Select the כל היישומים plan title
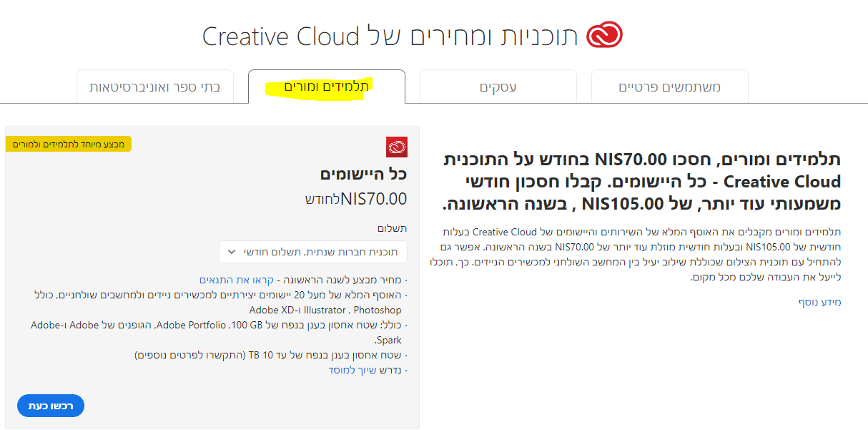 point(364,175)
